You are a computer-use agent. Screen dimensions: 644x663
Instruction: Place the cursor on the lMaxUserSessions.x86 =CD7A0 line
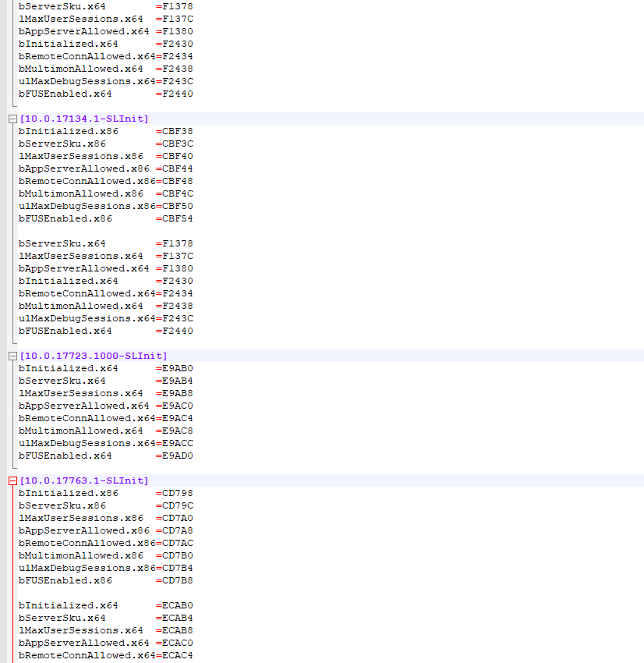(x=105, y=519)
